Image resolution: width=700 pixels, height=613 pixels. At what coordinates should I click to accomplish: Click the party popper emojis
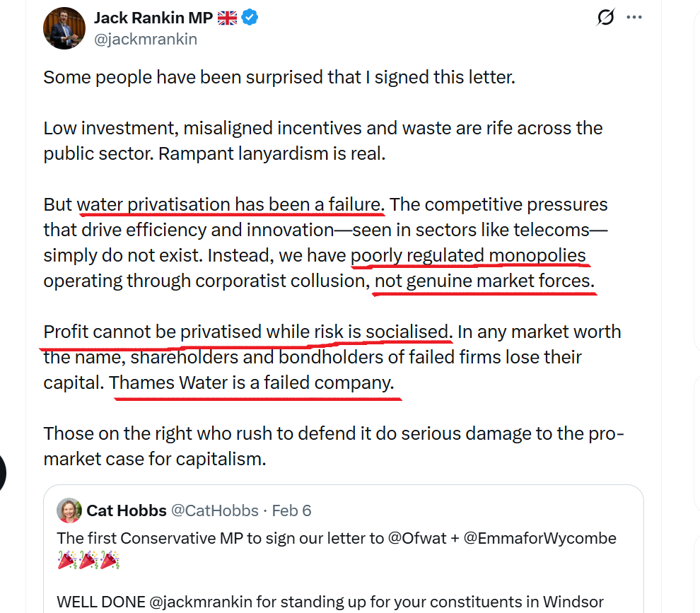(x=88, y=562)
